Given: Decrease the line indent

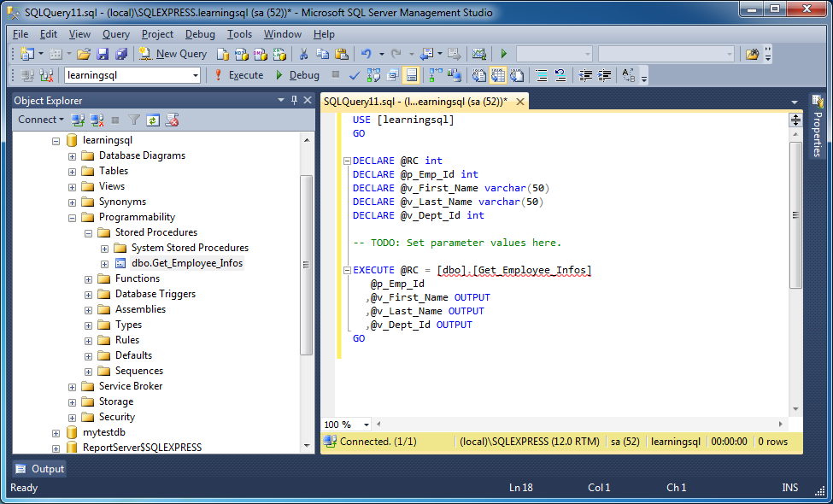Looking at the screenshot, I should coord(585,75).
